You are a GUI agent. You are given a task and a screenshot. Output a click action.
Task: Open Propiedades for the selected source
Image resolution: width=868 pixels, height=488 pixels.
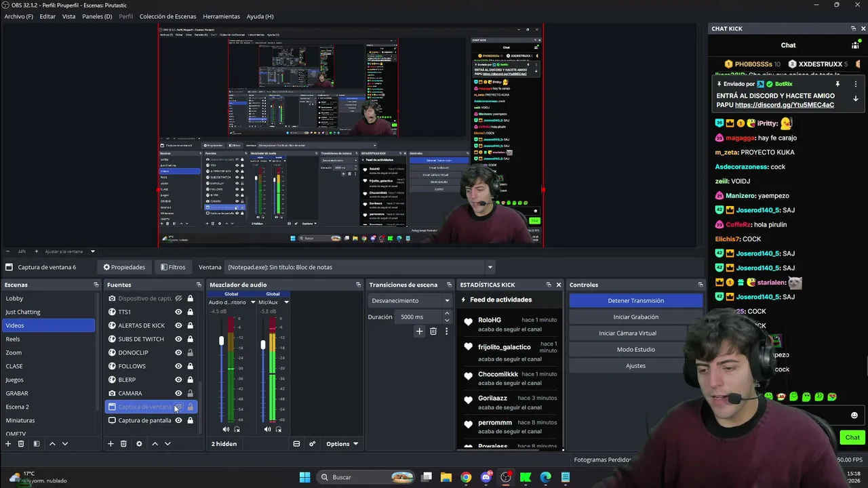(x=124, y=267)
